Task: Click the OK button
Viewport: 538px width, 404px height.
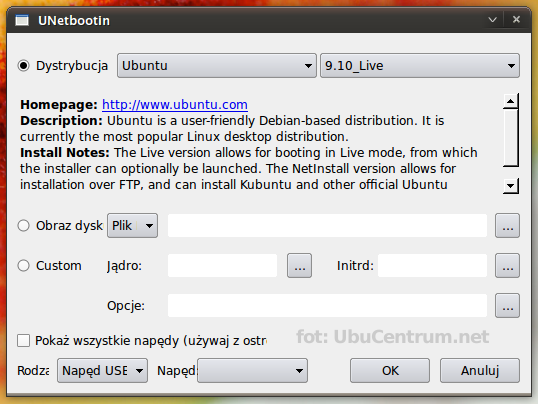Action: (x=390, y=371)
